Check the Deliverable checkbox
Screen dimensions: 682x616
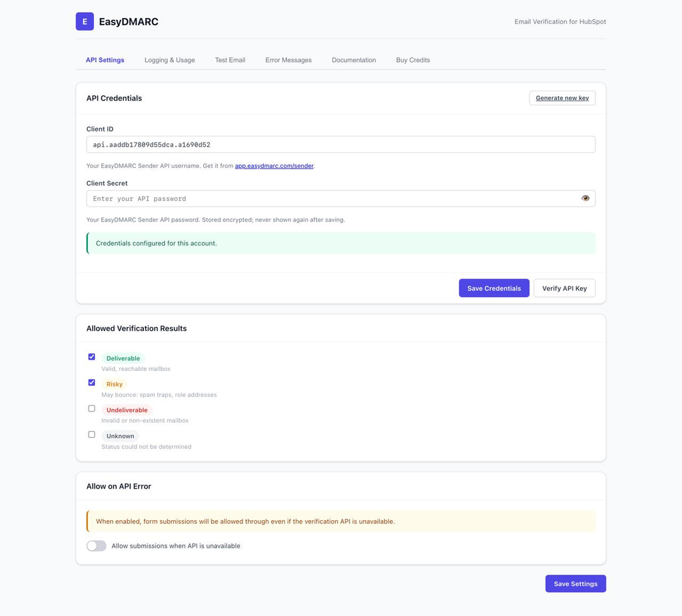(92, 357)
